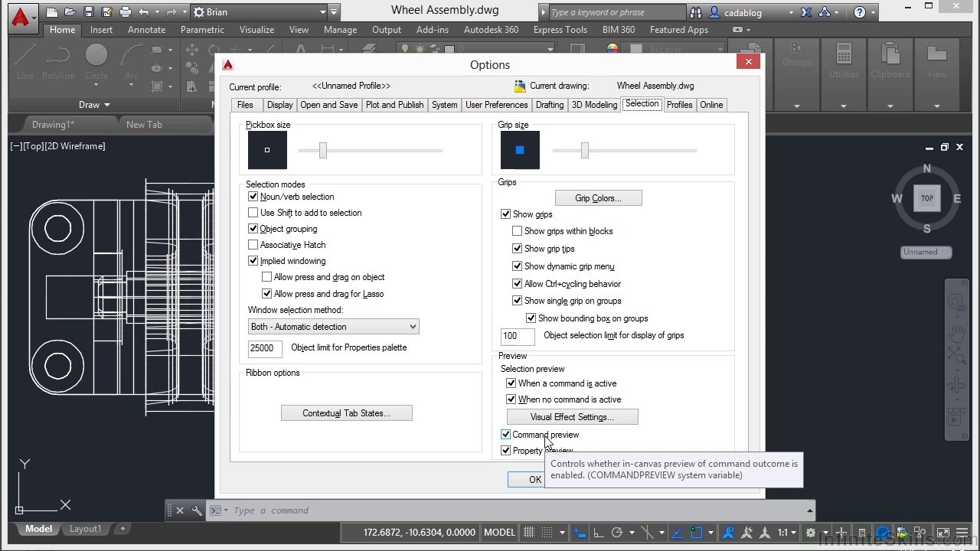Enable Associative Hatch checkbox
This screenshot has width=980, height=551.
point(253,245)
